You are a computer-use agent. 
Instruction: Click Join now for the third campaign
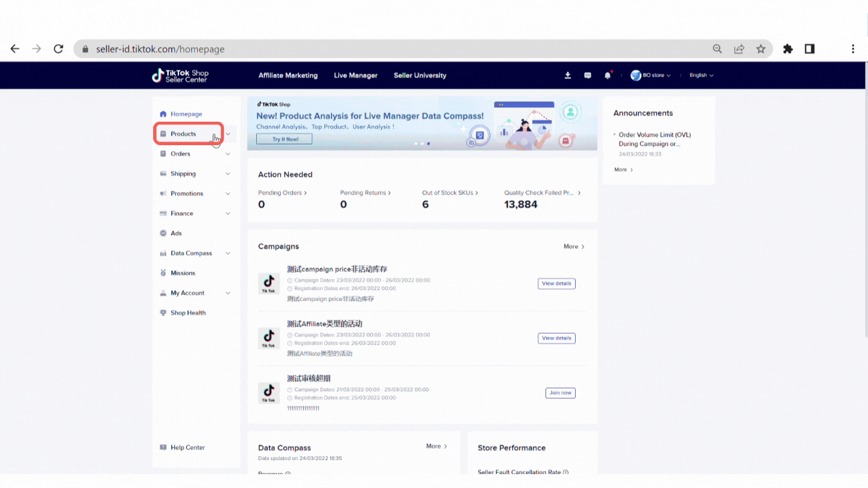tap(560, 393)
